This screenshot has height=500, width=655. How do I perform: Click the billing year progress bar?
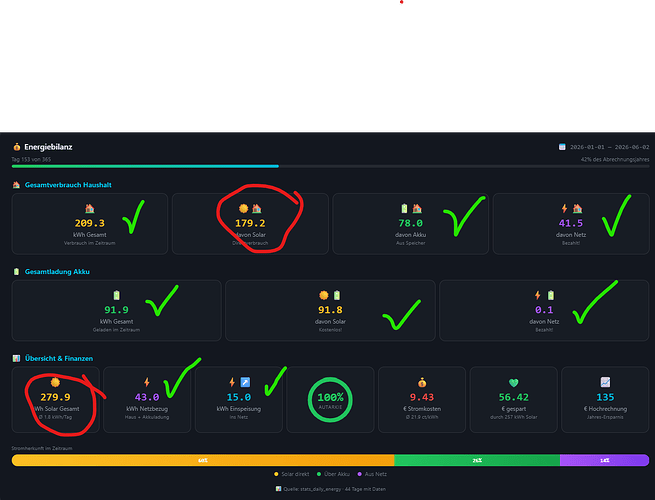(x=330, y=166)
